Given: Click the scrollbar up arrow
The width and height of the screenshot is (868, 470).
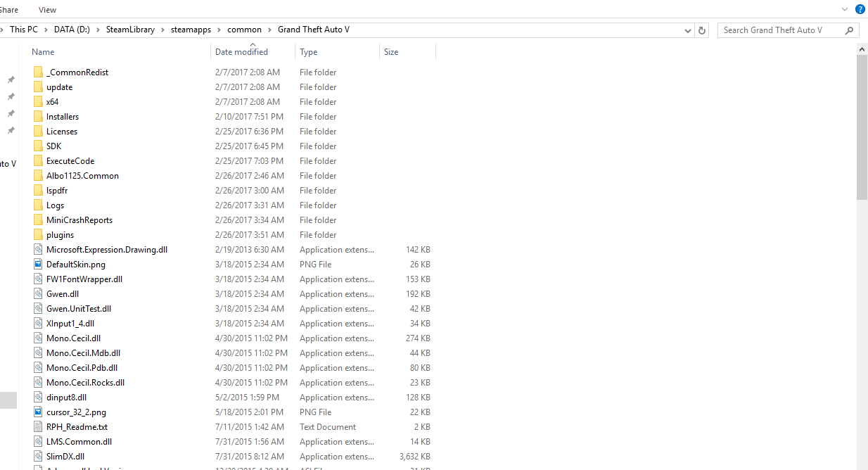Looking at the screenshot, I should [x=862, y=49].
